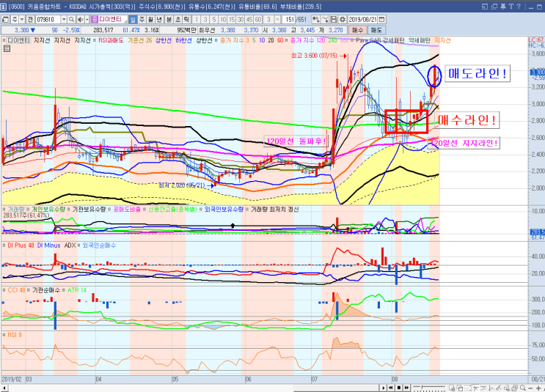Toggle the 30 interval button
This screenshot has width=545, height=392.
[x=240, y=20]
